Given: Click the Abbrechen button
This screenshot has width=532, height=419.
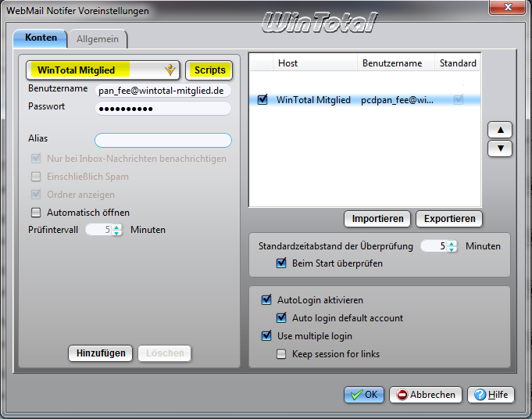Looking at the screenshot, I should (426, 395).
